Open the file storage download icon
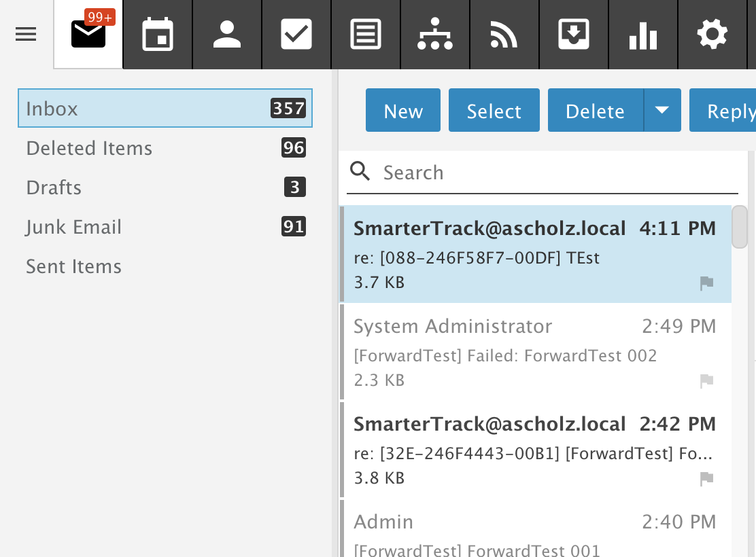Screen dimensions: 756x557 pyautogui.click(x=574, y=35)
